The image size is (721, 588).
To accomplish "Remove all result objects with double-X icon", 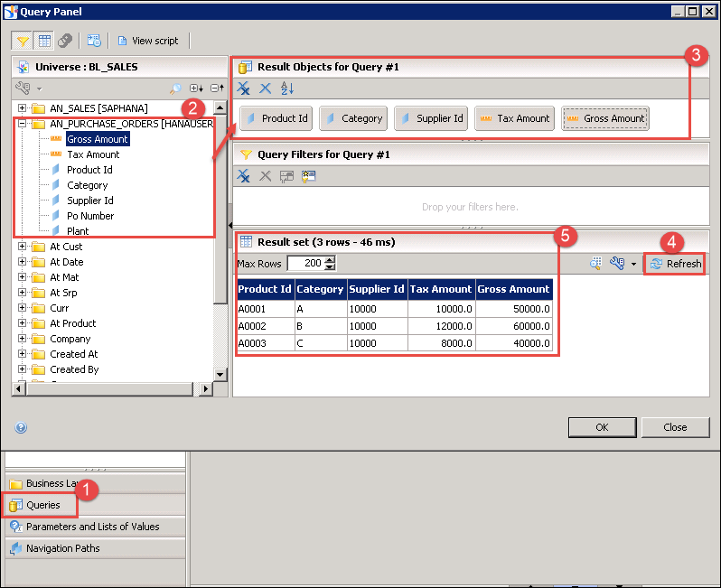I will point(244,89).
